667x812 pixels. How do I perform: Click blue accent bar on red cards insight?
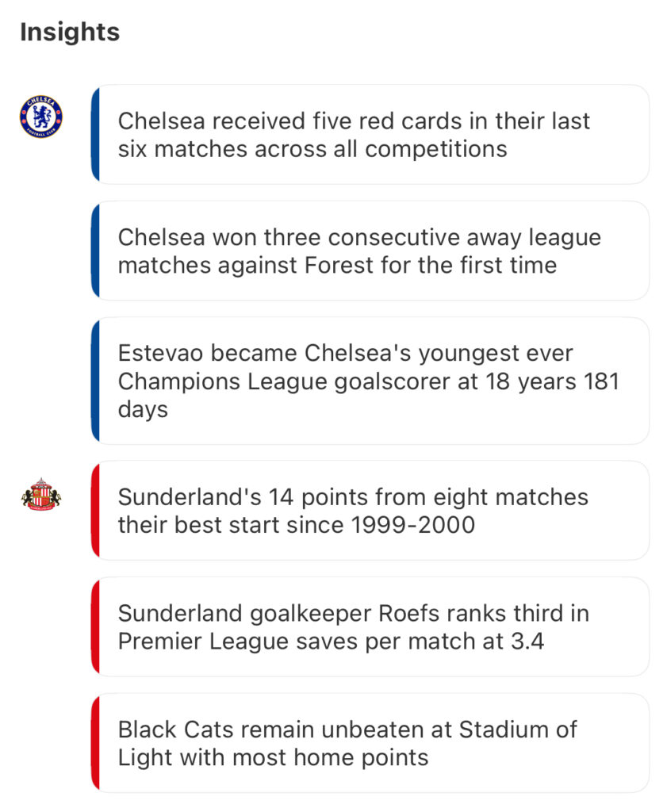click(95, 135)
